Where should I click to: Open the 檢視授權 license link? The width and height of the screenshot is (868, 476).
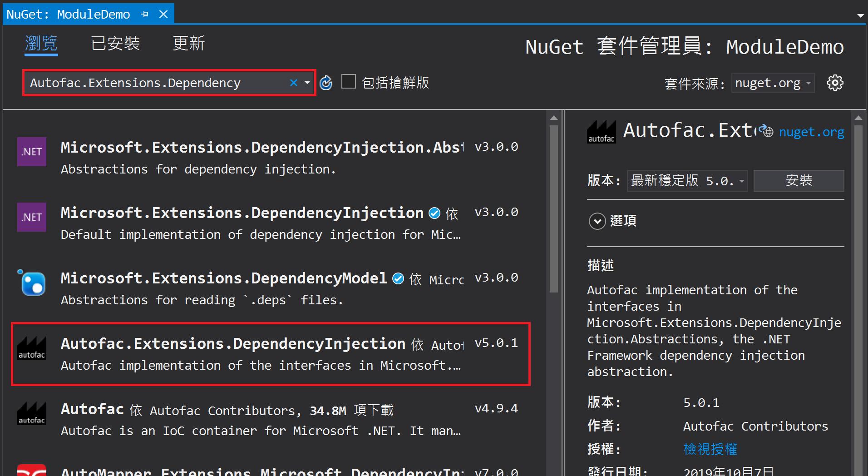(710, 449)
